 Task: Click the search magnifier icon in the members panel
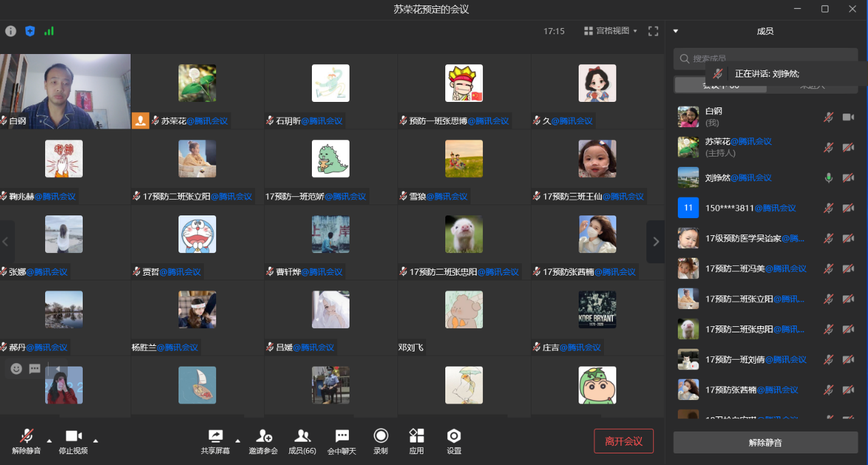tap(685, 59)
